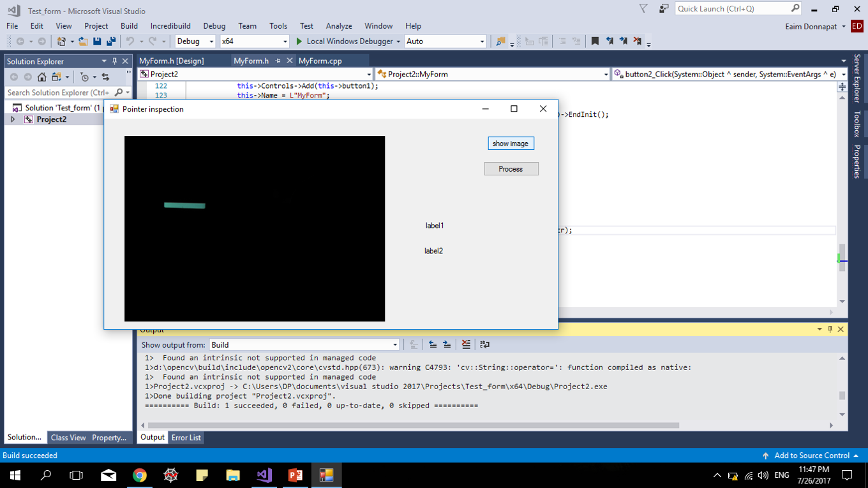Viewport: 868px width, 488px height.
Task: Open the Debug configuration dropdown
Action: click(x=195, y=41)
